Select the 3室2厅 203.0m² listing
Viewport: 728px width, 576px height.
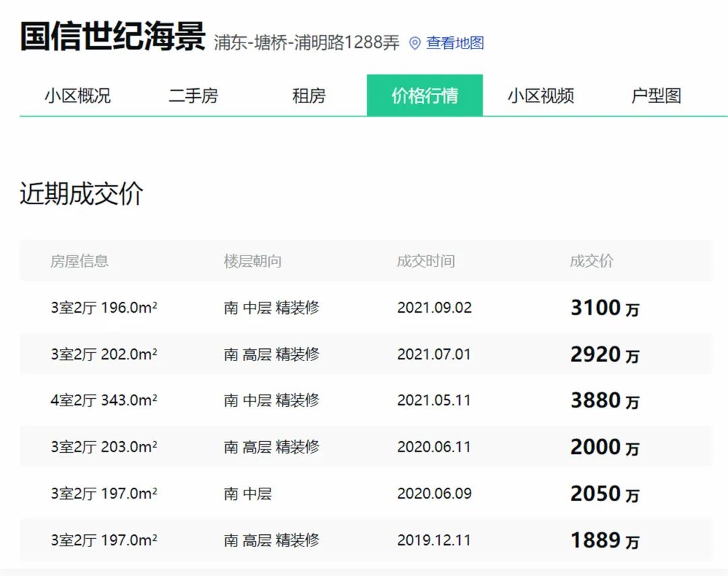pos(104,447)
